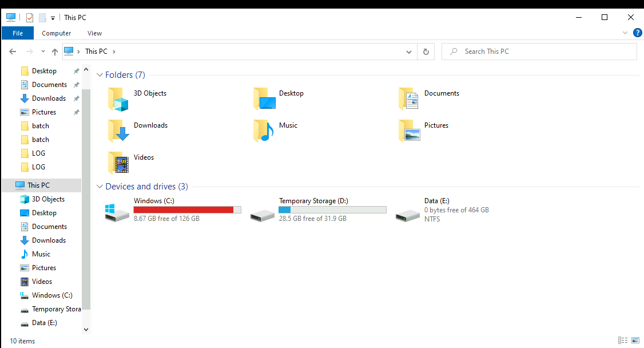This screenshot has width=644, height=348.
Task: Click the Windows (C:) usage bar
Action: [x=187, y=209]
